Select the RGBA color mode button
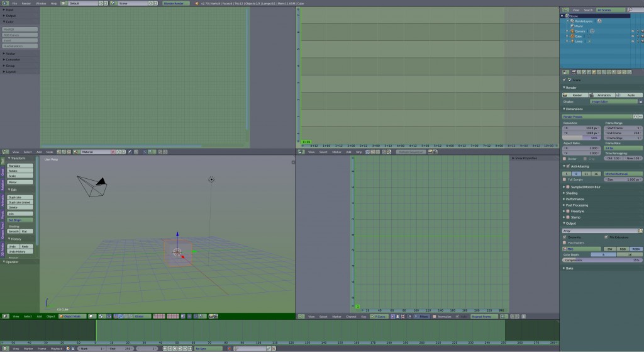644x352 pixels. pos(636,249)
